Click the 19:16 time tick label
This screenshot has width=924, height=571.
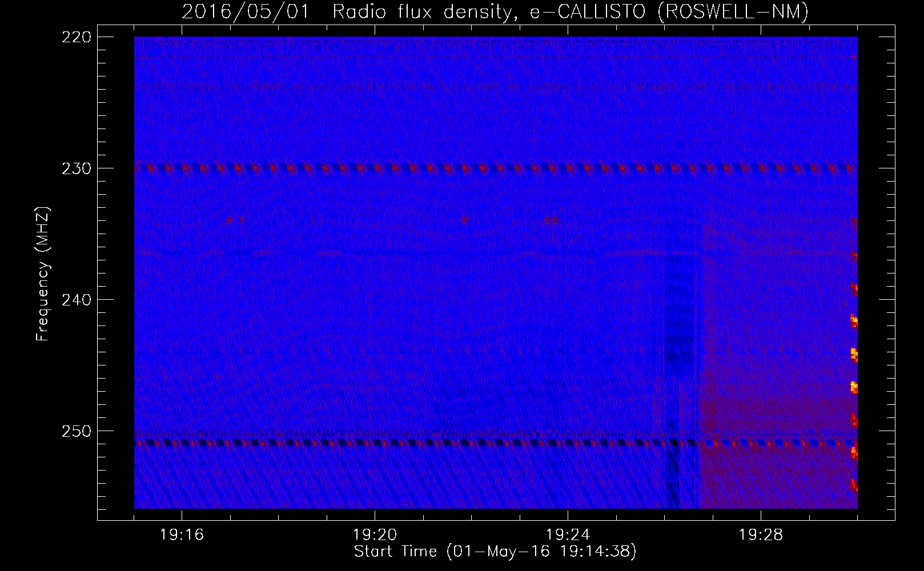(182, 536)
